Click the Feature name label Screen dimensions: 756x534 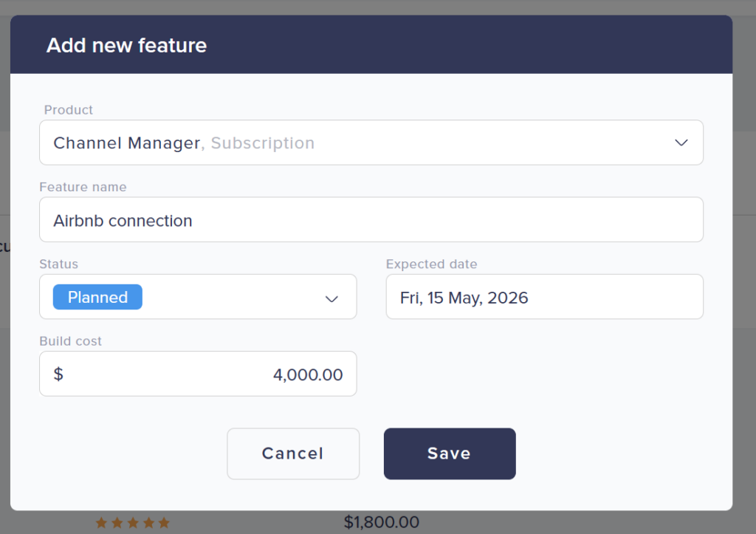pos(83,187)
